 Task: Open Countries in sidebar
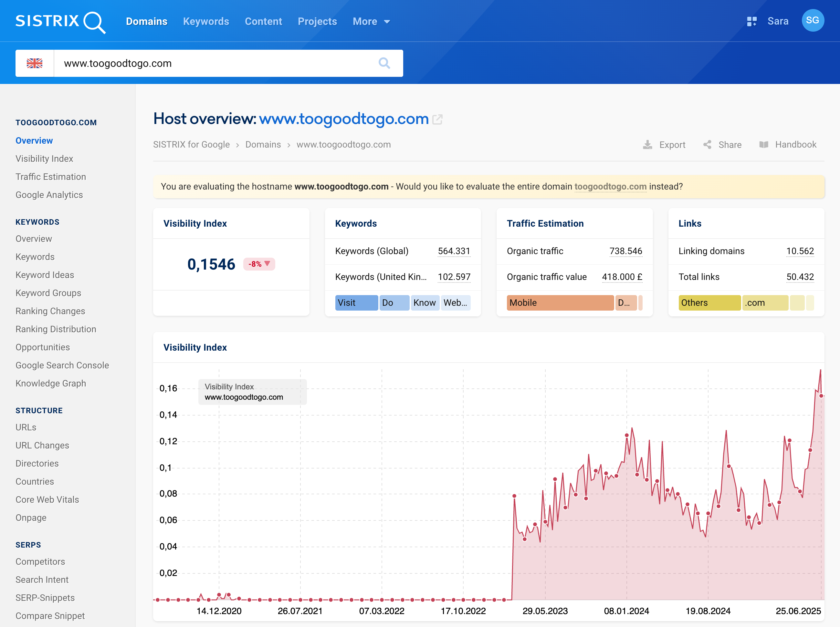point(35,482)
